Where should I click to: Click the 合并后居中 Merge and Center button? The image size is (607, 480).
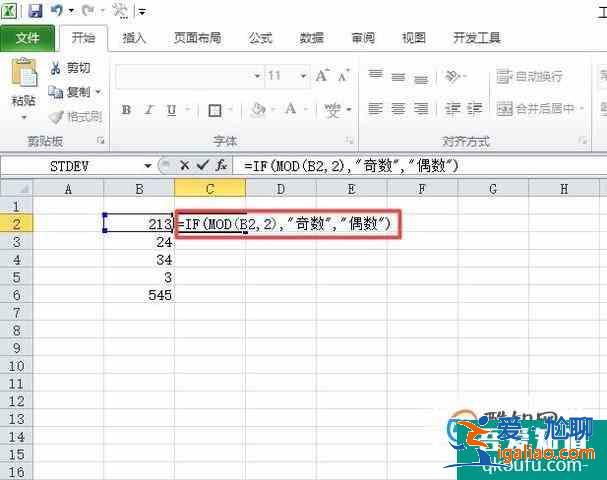pyautogui.click(x=536, y=108)
